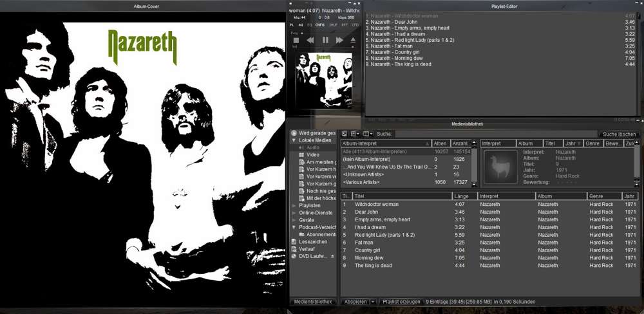Open dropdown arrow beside Abspielen button
644x314 pixels.
[x=373, y=301]
